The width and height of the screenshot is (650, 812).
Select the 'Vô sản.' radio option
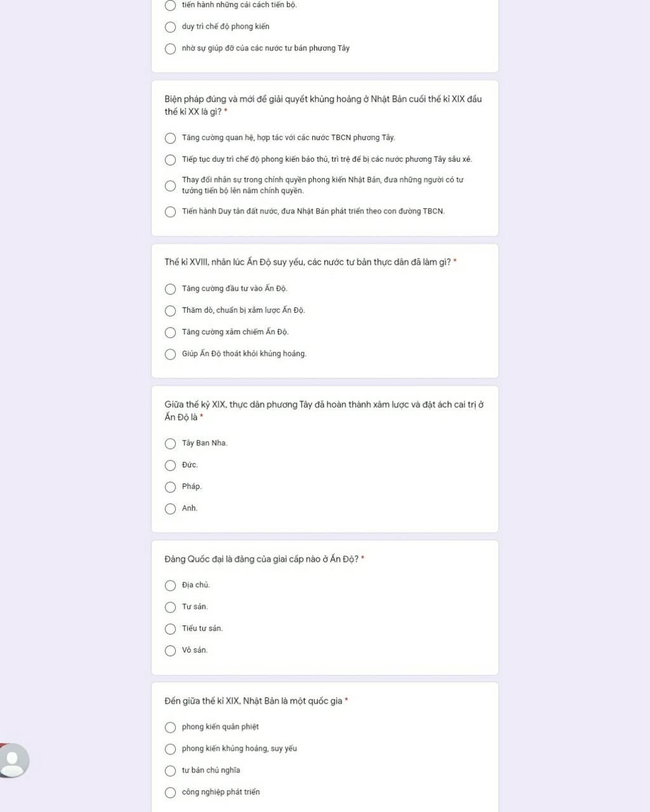tap(170, 651)
